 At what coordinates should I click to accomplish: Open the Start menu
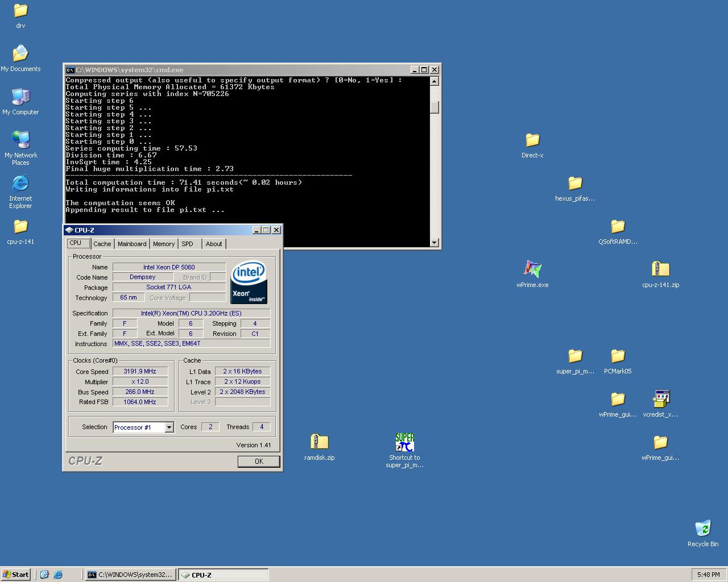coord(16,575)
